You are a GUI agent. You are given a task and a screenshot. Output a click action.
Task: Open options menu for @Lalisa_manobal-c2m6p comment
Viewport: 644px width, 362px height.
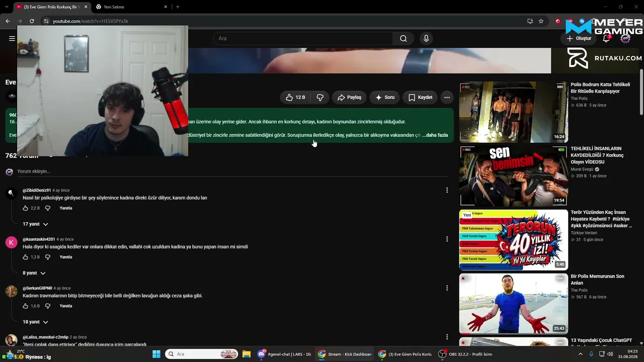[447, 337]
